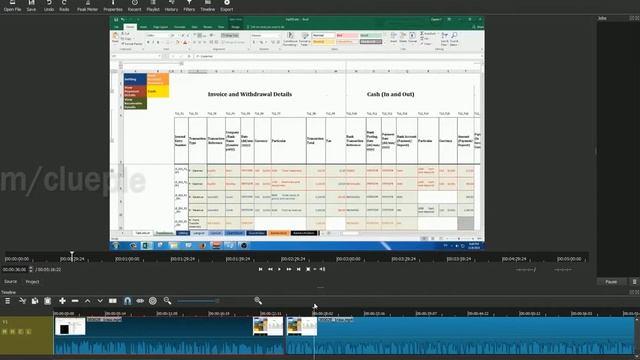Overwrite clip using the down chevron
The width and height of the screenshot is (640, 360).
coord(100,301)
